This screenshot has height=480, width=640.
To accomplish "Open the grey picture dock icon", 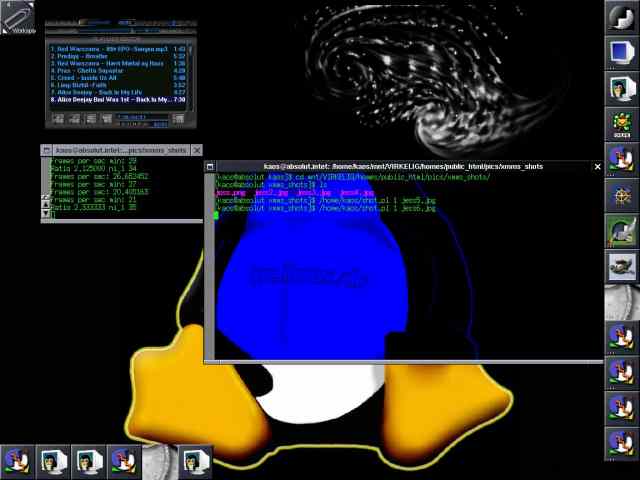I will tap(622, 267).
